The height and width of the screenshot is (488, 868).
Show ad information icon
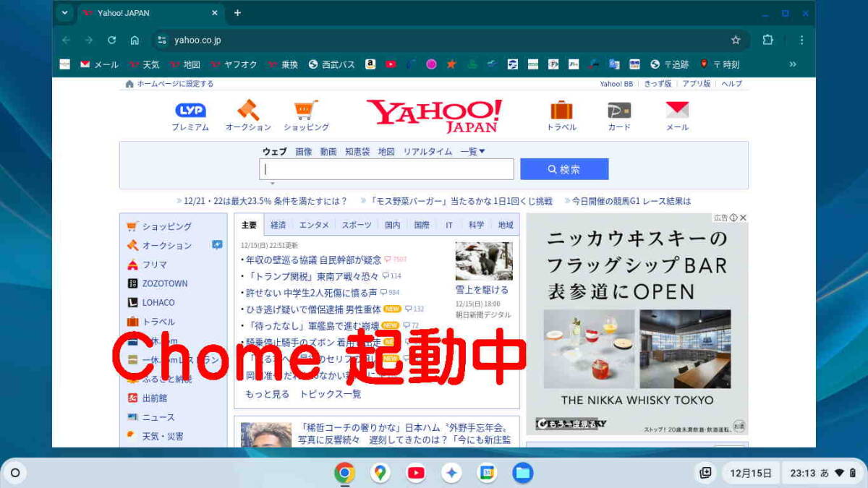coord(733,218)
